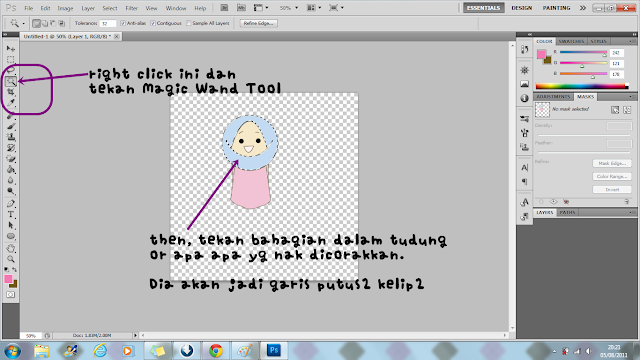
Task: Click the foreground color swatch in Color panel
Action: pos(542,54)
